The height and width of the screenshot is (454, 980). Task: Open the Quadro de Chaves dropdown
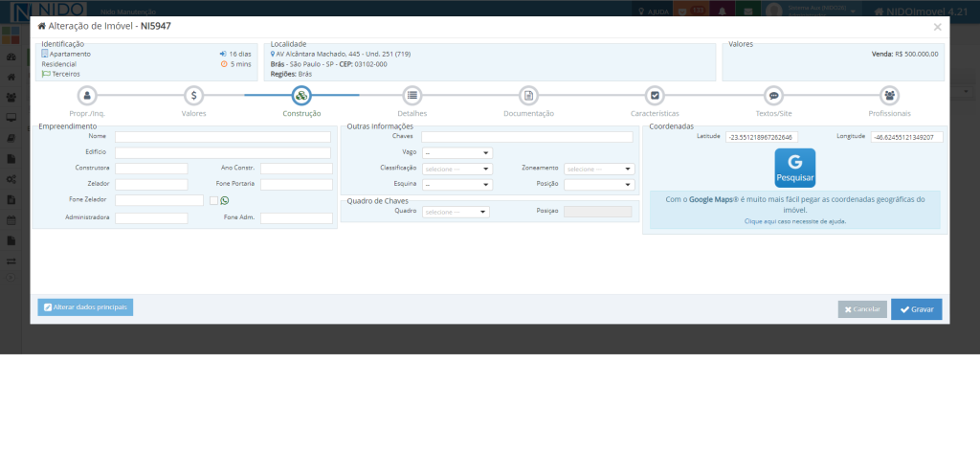tap(456, 212)
